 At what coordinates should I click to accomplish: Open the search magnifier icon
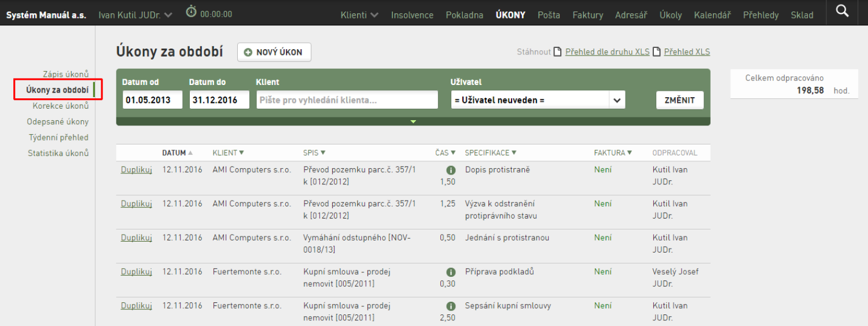tap(843, 10)
